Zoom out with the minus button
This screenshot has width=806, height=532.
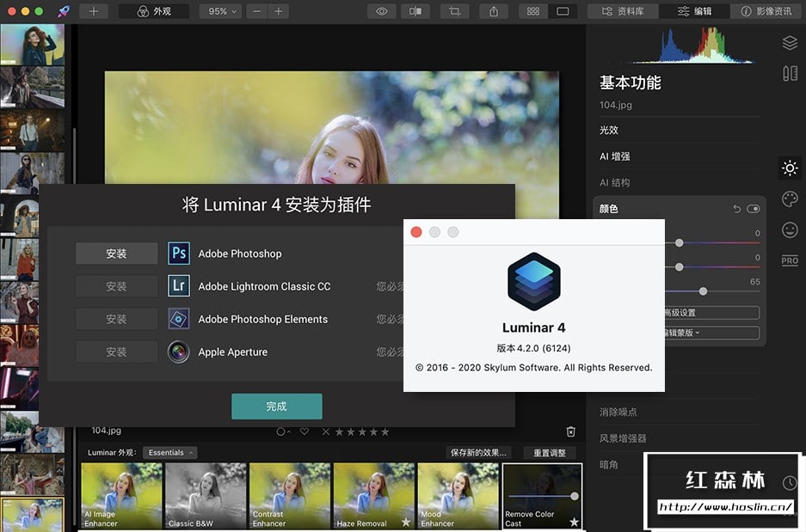coord(257,11)
